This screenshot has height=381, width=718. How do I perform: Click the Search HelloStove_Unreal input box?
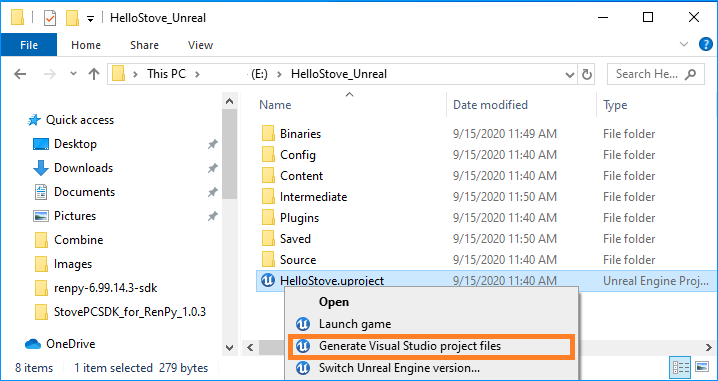[655, 74]
